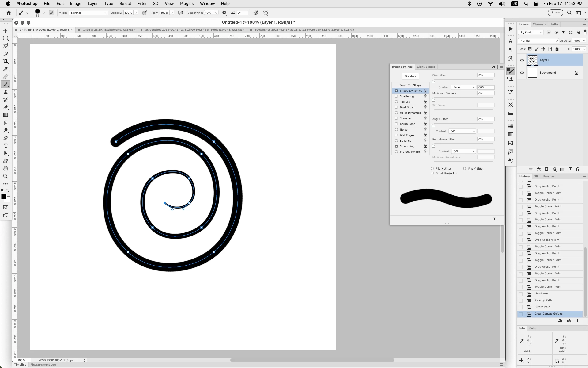Switch to the Channels tab
The image size is (588, 368).
[539, 24]
